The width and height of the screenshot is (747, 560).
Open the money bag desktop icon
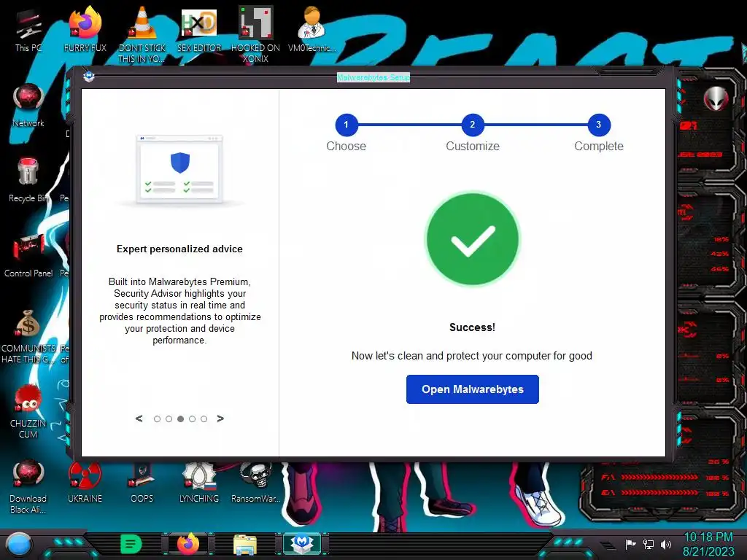28,337
